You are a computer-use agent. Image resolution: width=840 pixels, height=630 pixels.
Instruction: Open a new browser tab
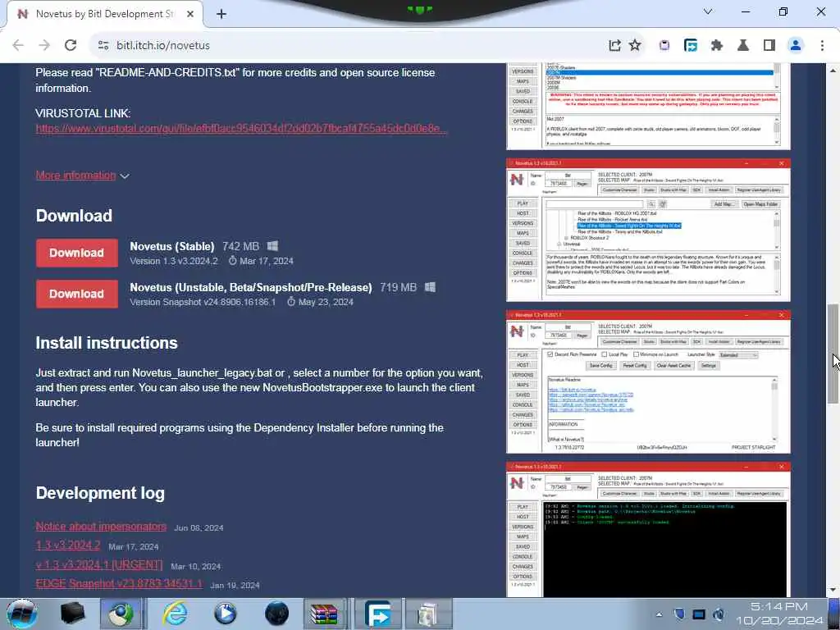click(x=221, y=14)
